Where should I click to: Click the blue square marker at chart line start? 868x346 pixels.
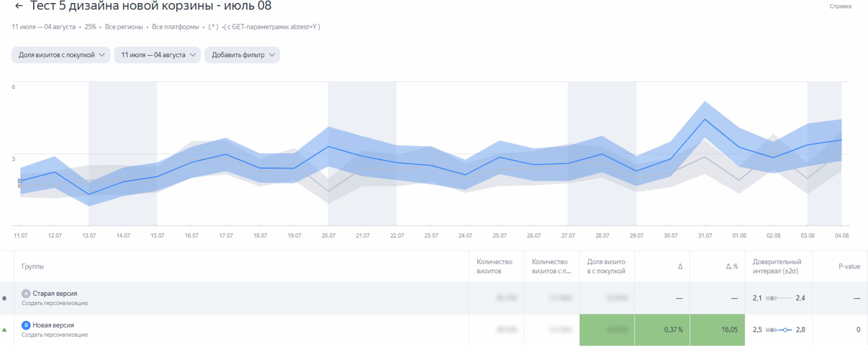(20, 181)
